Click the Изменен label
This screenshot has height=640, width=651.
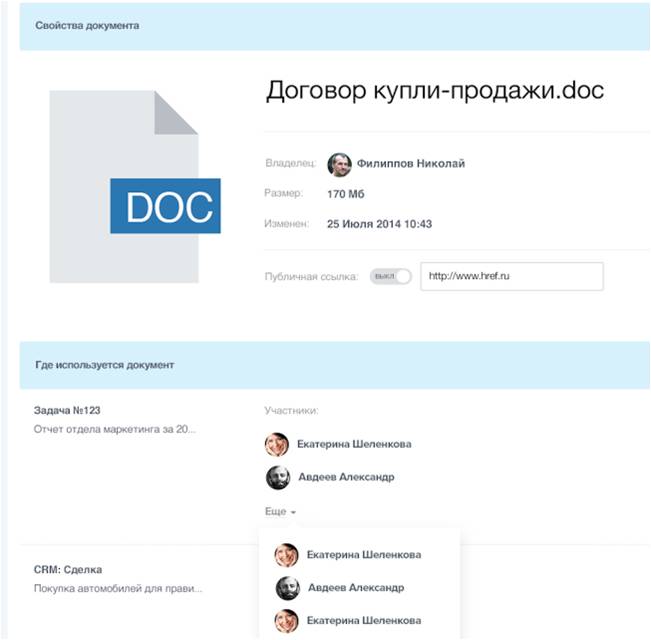click(286, 224)
